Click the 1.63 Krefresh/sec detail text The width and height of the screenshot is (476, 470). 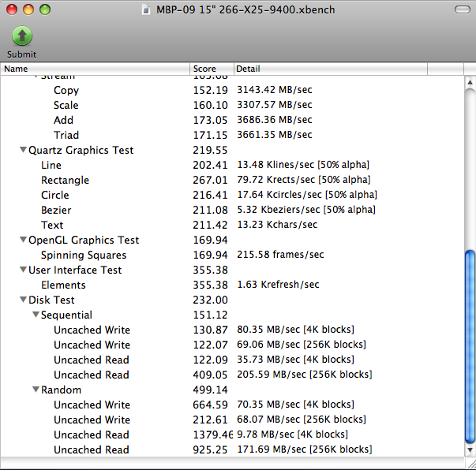point(278,285)
